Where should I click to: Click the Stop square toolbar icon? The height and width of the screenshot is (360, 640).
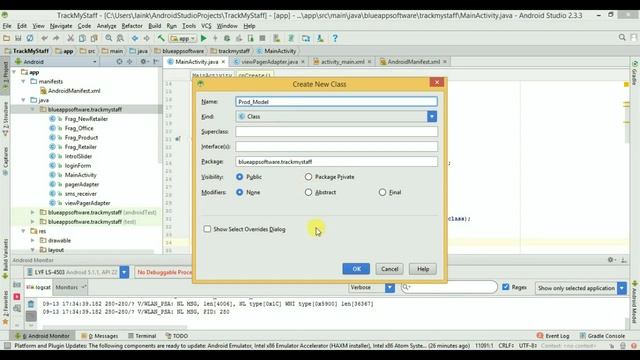(x=262, y=38)
